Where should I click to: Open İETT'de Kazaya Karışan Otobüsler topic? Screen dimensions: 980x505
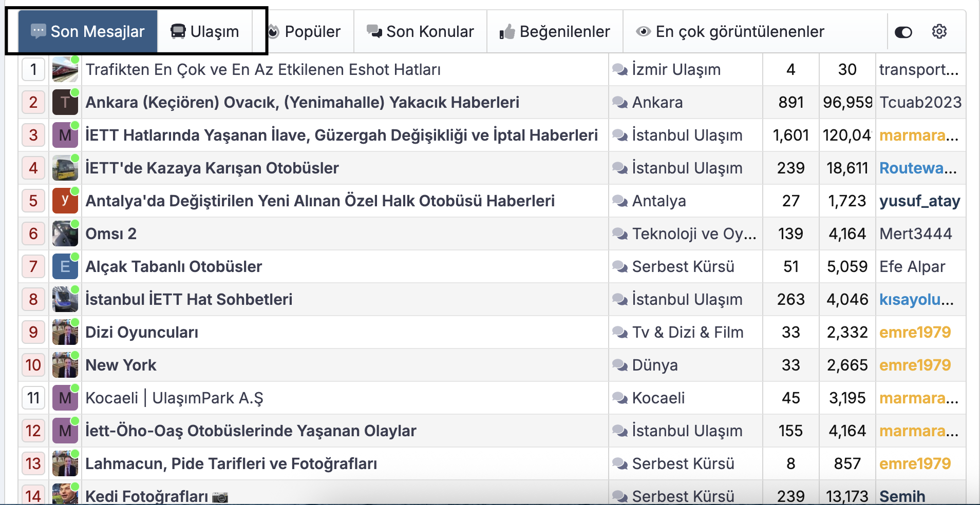click(212, 168)
